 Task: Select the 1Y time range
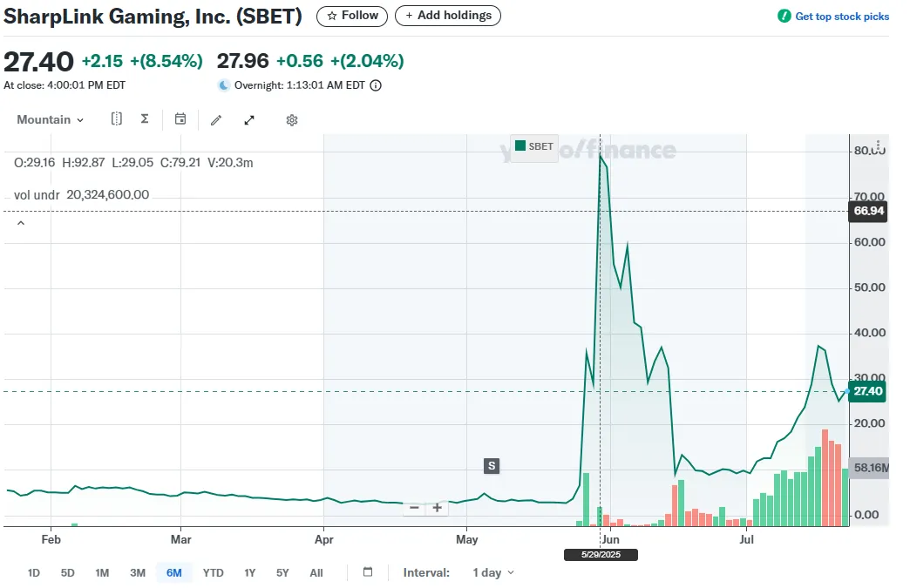point(250,572)
